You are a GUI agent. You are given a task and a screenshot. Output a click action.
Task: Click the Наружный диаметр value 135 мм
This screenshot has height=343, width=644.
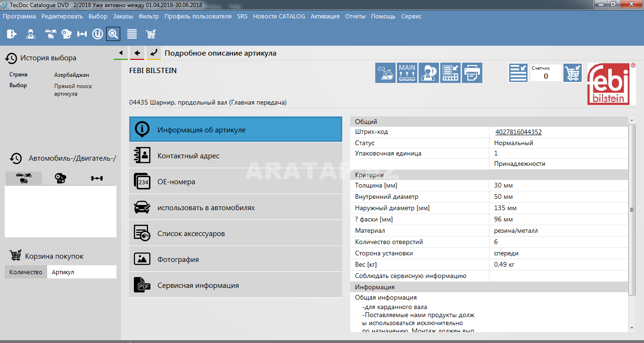505,208
